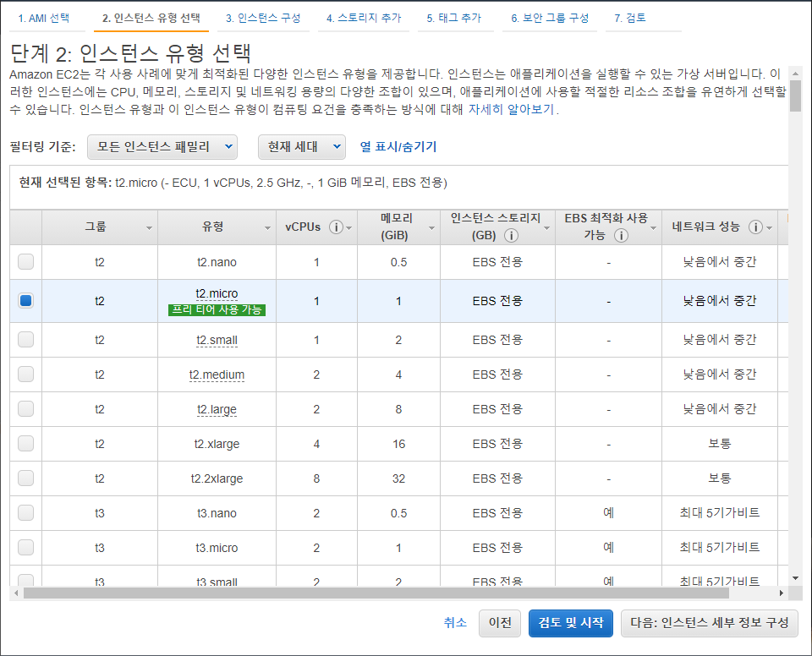
Task: Open the 모든 인스턴스 패밀리 filter dropdown
Action: click(x=162, y=147)
